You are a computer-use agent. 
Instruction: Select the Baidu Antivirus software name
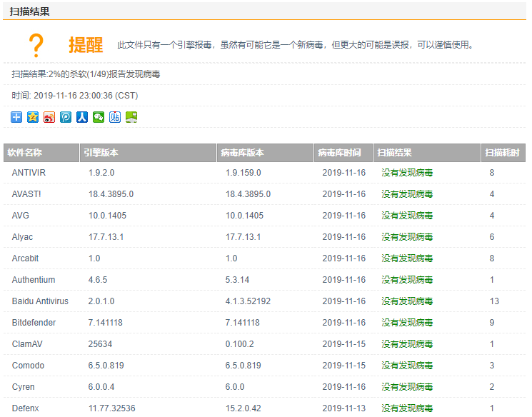coord(40,301)
